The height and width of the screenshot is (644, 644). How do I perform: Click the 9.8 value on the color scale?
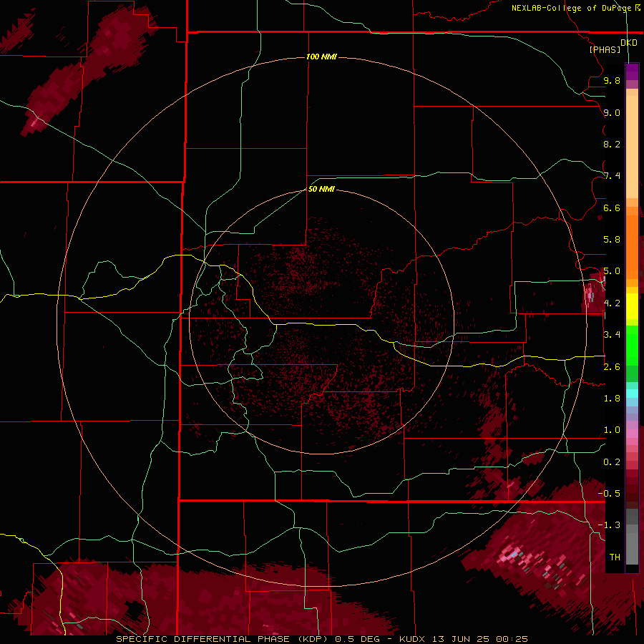tap(612, 80)
